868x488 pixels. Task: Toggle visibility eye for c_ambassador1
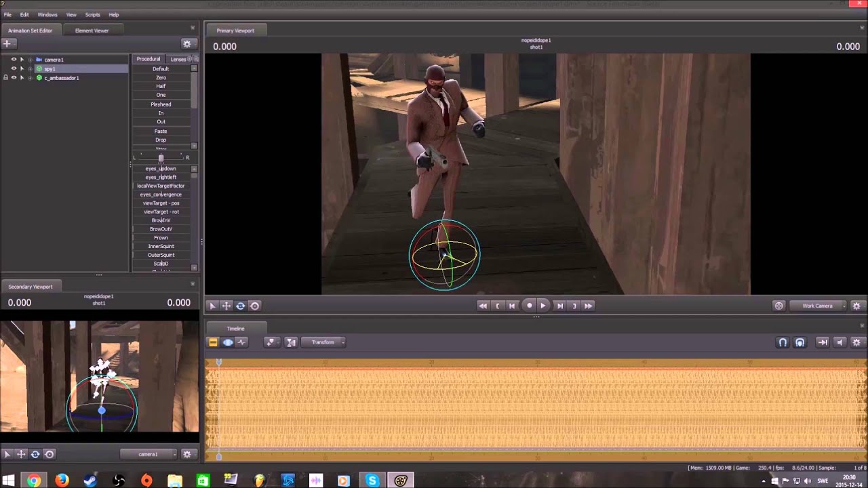pos(14,78)
